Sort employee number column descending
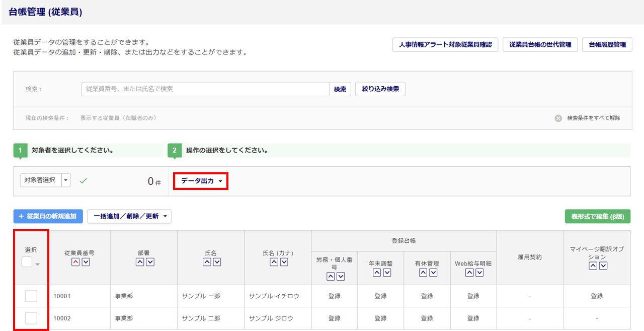 (86, 262)
